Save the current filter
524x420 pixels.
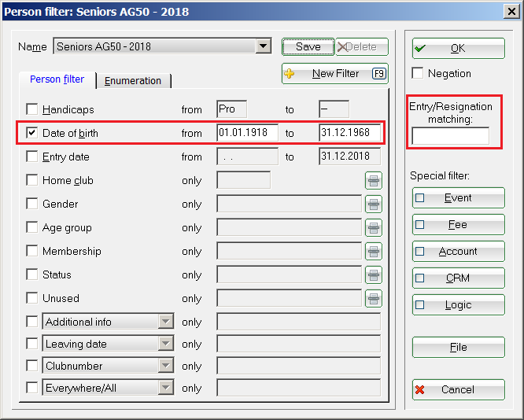(308, 47)
